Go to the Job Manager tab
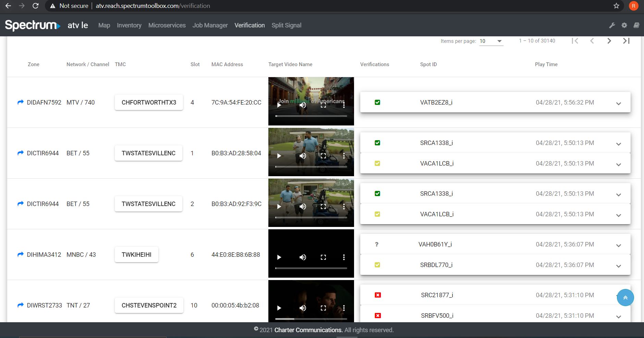This screenshot has width=644, height=338. coord(210,25)
